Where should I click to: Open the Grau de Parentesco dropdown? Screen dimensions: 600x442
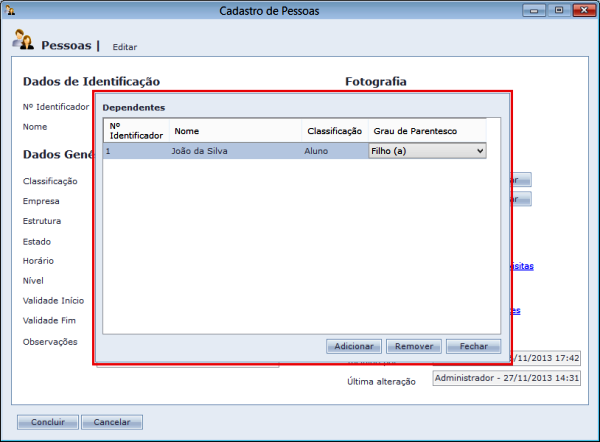[427, 150]
